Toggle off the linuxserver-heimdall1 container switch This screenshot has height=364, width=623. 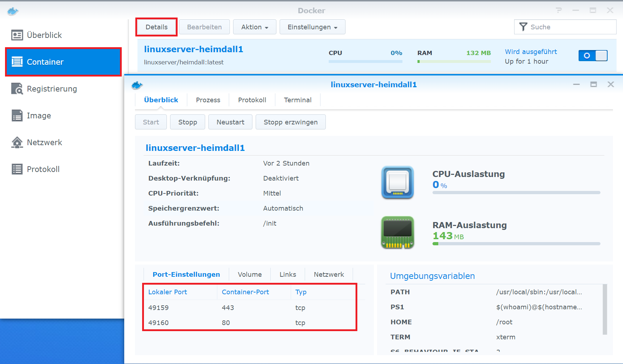click(593, 55)
